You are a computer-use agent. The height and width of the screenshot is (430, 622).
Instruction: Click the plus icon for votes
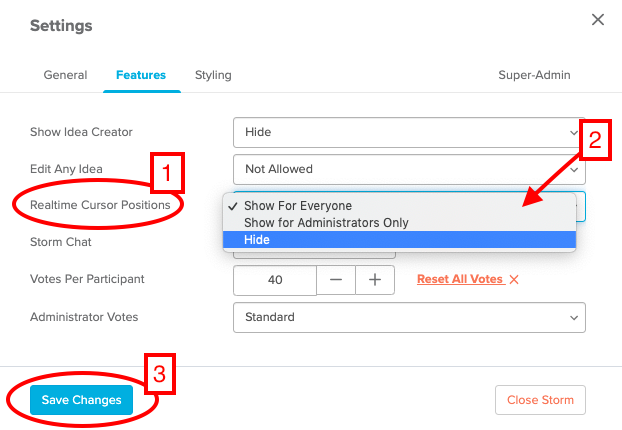point(375,280)
